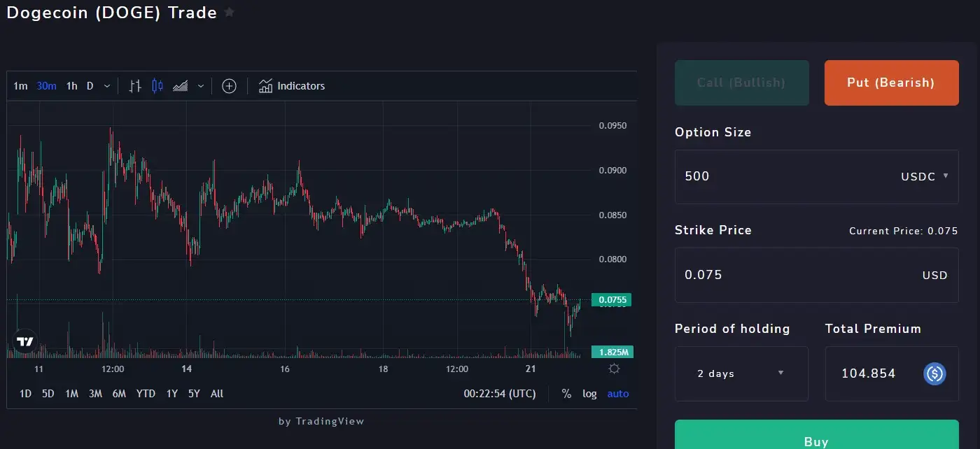Select the 3M date range

tap(95, 394)
